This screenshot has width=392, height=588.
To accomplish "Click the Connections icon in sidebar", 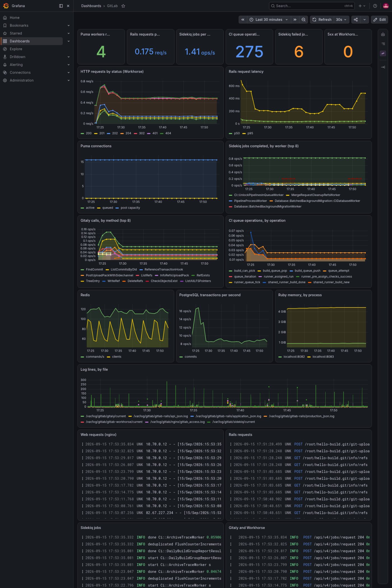I will click(x=5, y=73).
